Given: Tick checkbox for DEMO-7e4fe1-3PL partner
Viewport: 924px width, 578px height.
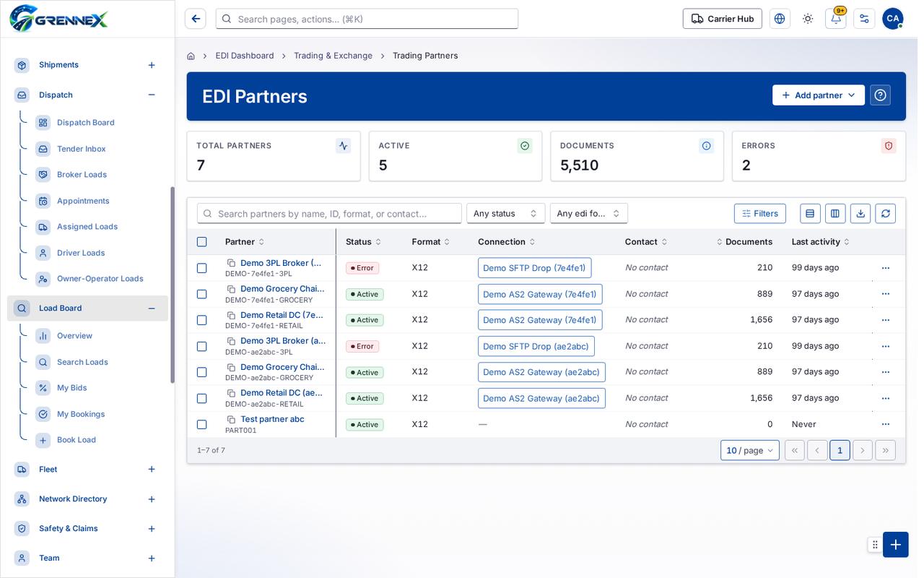Looking at the screenshot, I should 202,268.
